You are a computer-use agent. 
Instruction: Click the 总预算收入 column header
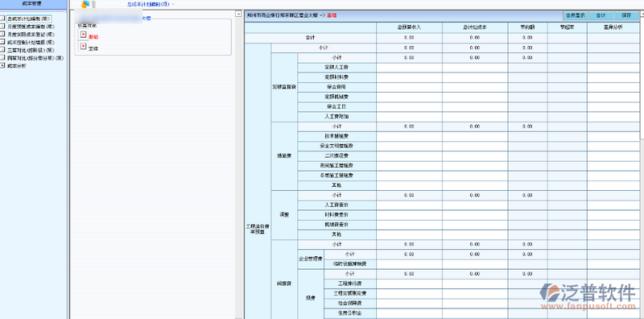(x=409, y=27)
